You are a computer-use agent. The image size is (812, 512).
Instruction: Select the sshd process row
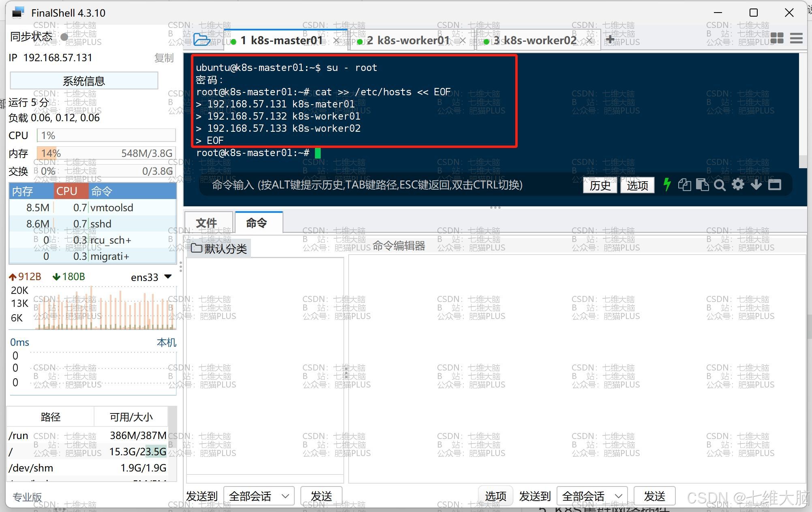click(x=93, y=224)
